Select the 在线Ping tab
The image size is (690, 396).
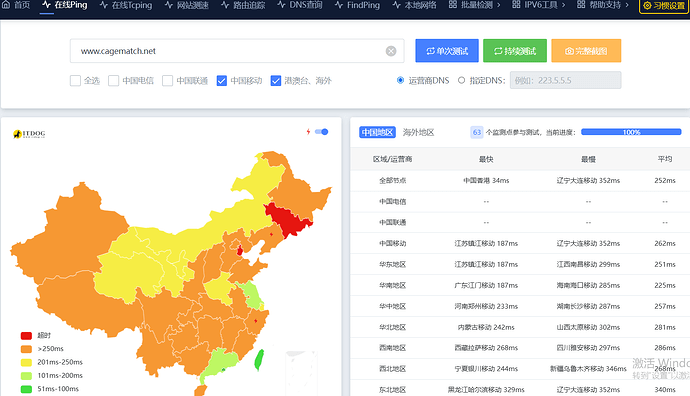[x=65, y=5]
